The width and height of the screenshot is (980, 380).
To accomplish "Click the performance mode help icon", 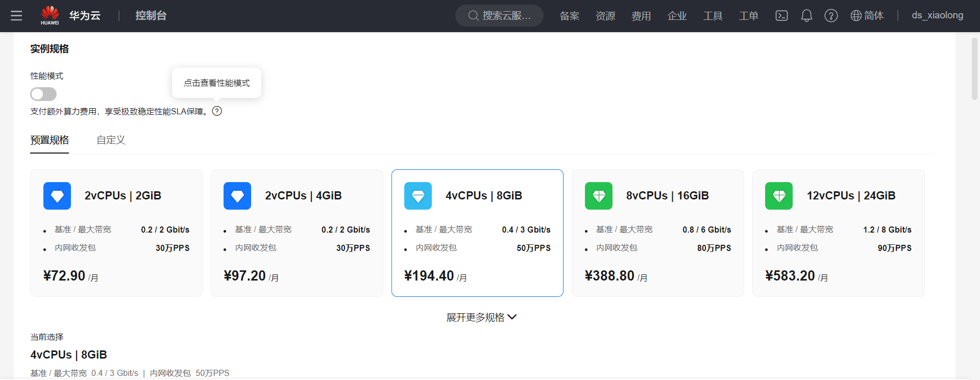I will point(217,111).
